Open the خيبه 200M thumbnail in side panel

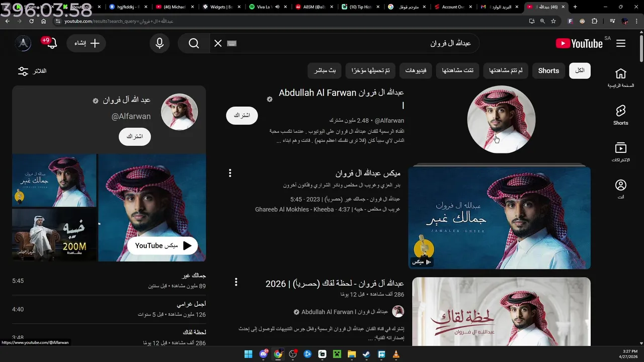[x=54, y=234]
